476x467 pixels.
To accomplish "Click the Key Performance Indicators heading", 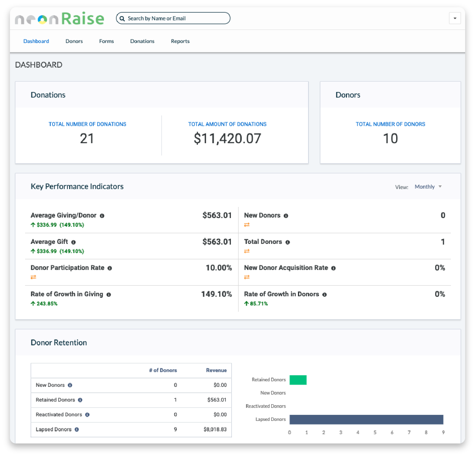I will point(77,187).
